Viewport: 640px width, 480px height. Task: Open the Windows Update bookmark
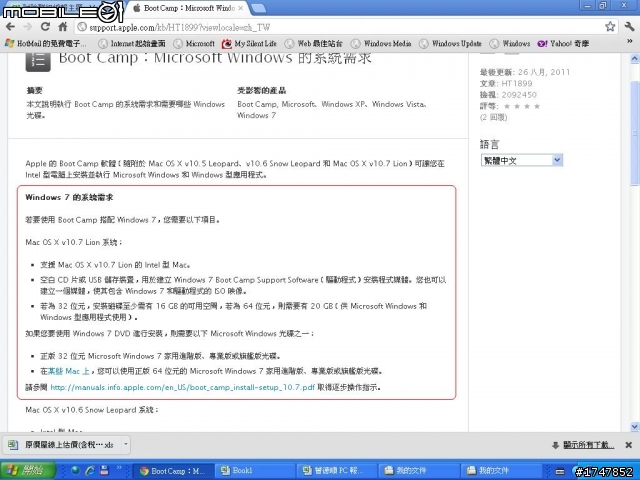click(x=451, y=43)
